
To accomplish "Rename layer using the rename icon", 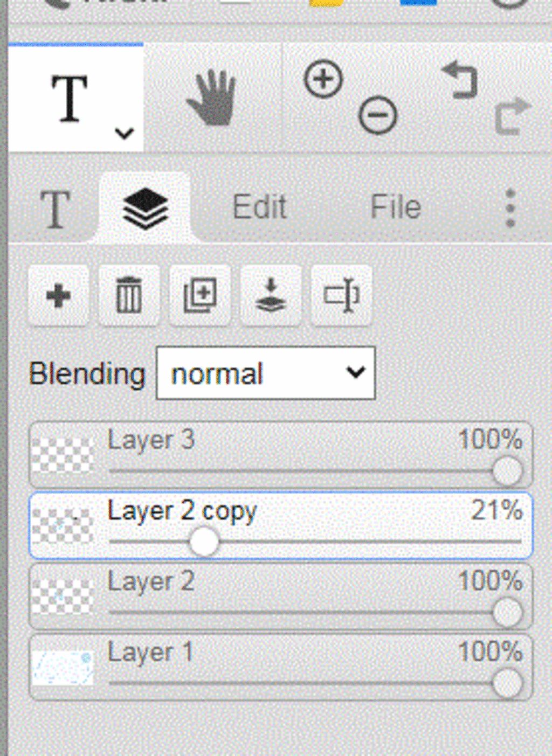I will [x=341, y=295].
